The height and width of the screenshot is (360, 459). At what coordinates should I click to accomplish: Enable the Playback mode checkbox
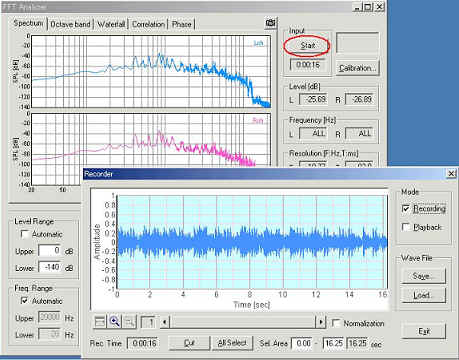tap(406, 227)
